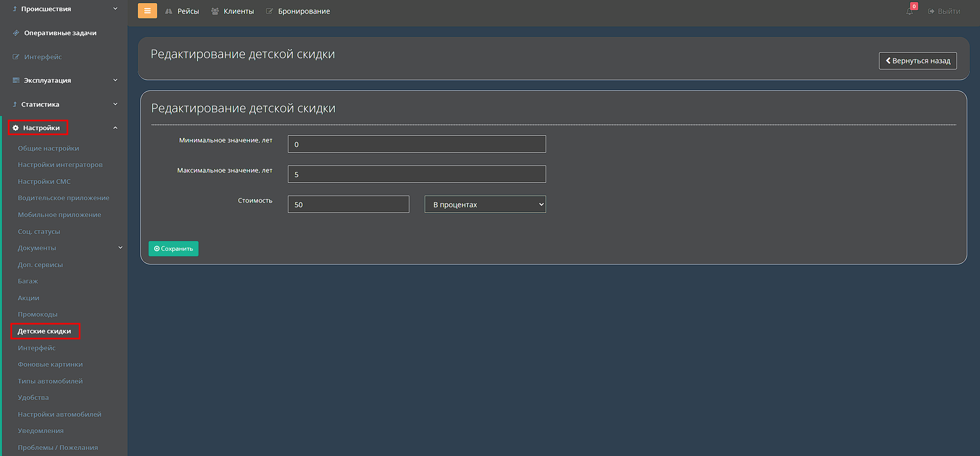Click the Статистика sidebar icon

15,104
